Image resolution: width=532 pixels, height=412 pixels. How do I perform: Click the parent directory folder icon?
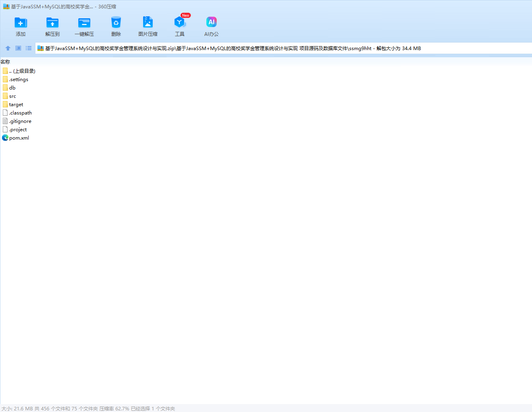tap(5, 71)
